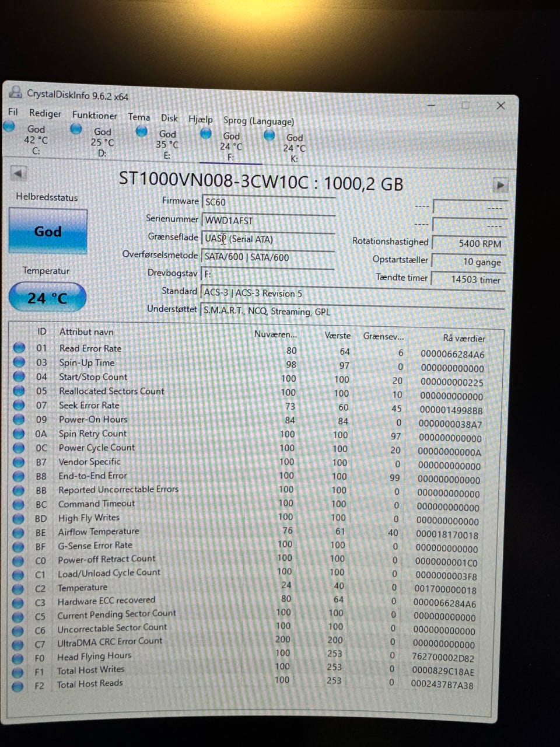Click status icon for Vendor Specific
Image resolution: width=560 pixels, height=747 pixels.
(x=19, y=462)
